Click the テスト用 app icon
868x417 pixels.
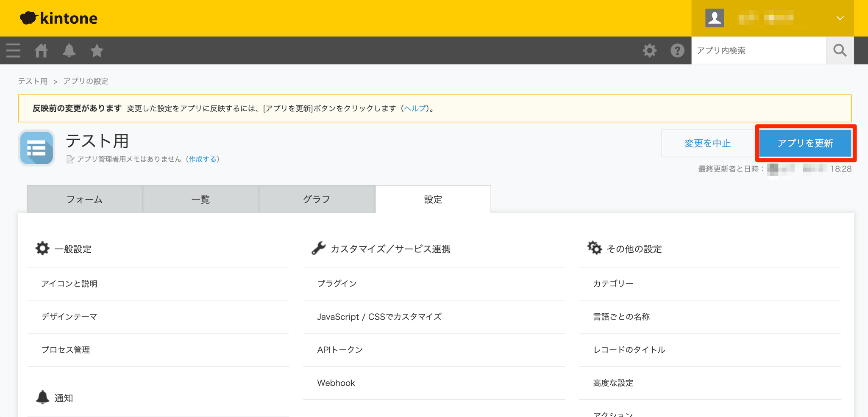(x=36, y=148)
